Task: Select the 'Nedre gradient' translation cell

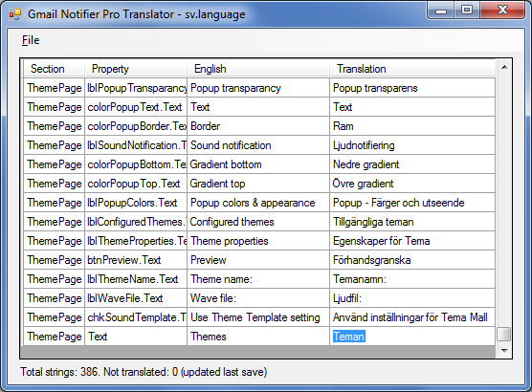Action: click(x=411, y=164)
